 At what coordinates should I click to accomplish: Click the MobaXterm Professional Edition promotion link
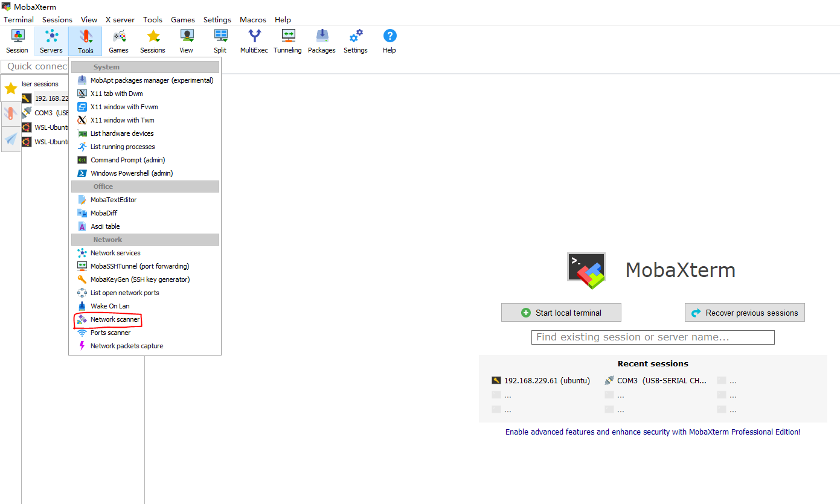(653, 432)
